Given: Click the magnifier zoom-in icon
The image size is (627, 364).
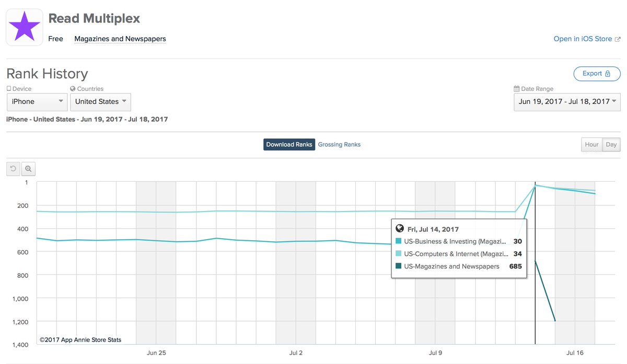Looking at the screenshot, I should (x=28, y=169).
